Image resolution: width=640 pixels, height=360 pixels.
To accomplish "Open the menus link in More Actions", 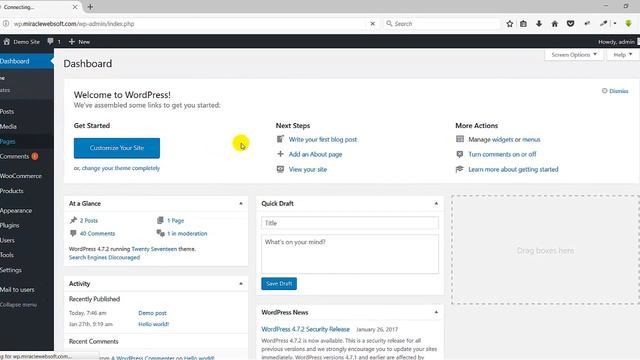I will [x=531, y=140].
